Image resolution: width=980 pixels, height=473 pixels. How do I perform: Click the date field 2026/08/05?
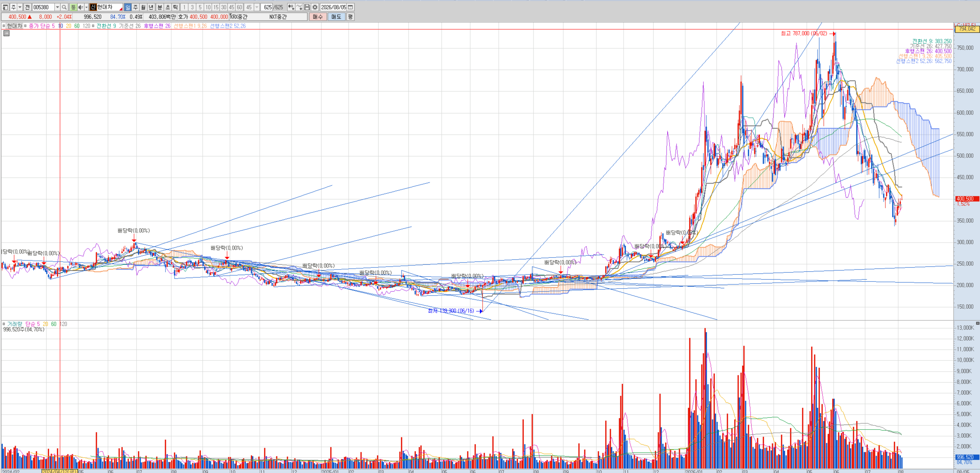(334, 7)
